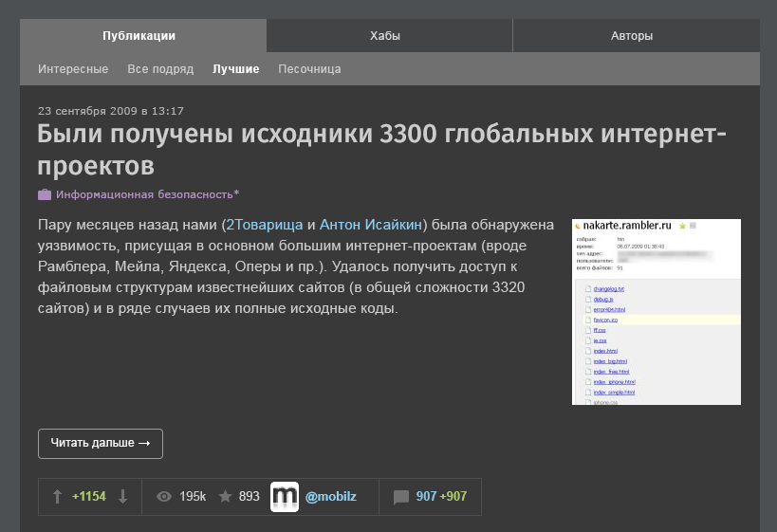This screenshot has width=777, height=532.
Task: Click the eye views icon
Action: coord(164,496)
